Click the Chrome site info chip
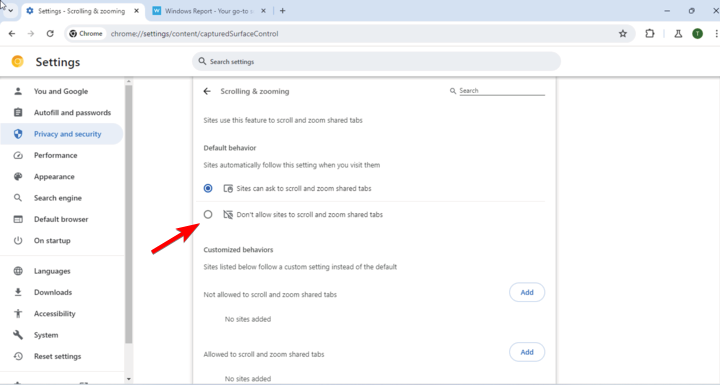The height and width of the screenshot is (385, 720). pyautogui.click(x=86, y=34)
